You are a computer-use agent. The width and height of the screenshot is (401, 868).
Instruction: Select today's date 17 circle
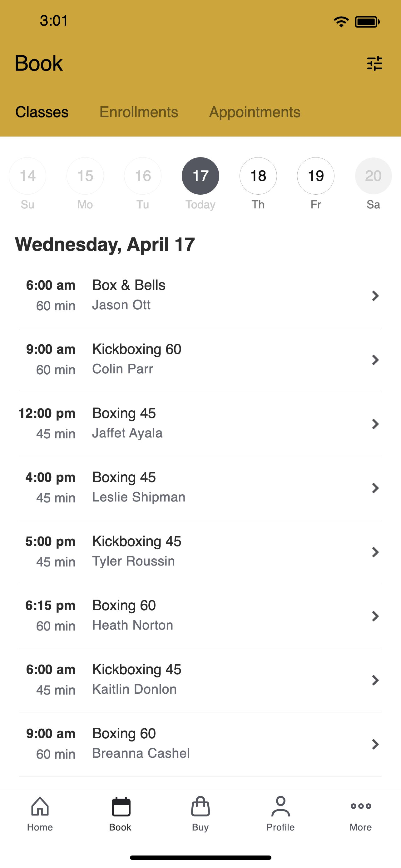tap(200, 176)
